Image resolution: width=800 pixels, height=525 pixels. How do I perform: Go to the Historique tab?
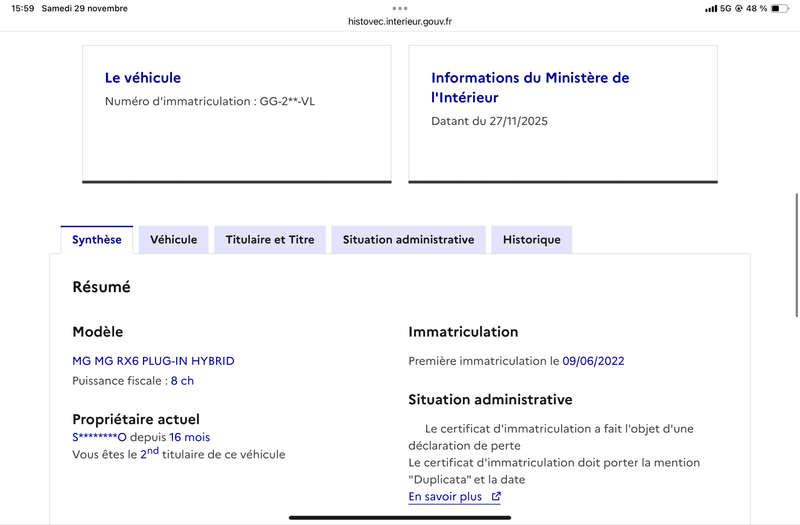(x=531, y=240)
